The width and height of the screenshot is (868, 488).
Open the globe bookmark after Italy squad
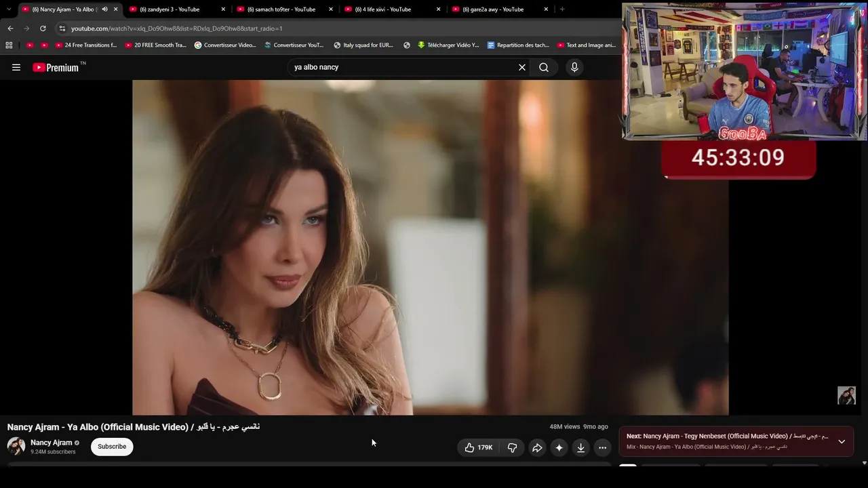(x=407, y=45)
